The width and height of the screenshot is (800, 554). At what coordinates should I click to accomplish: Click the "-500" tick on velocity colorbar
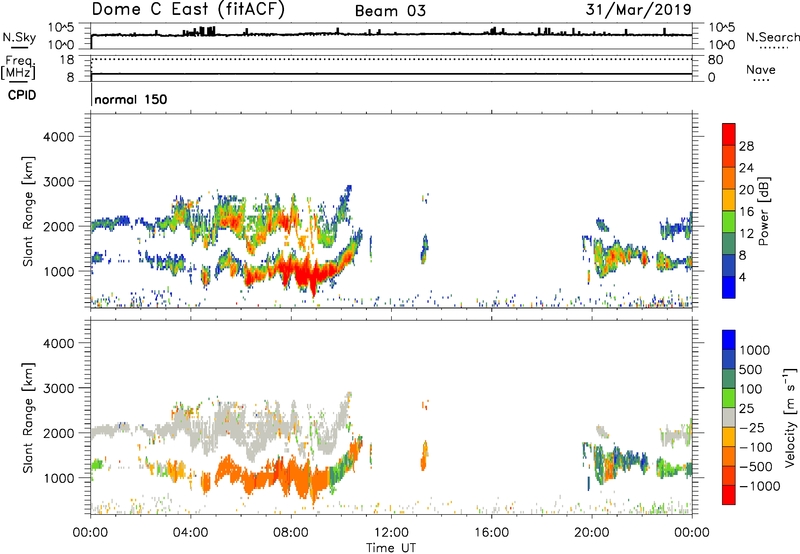tap(756, 466)
